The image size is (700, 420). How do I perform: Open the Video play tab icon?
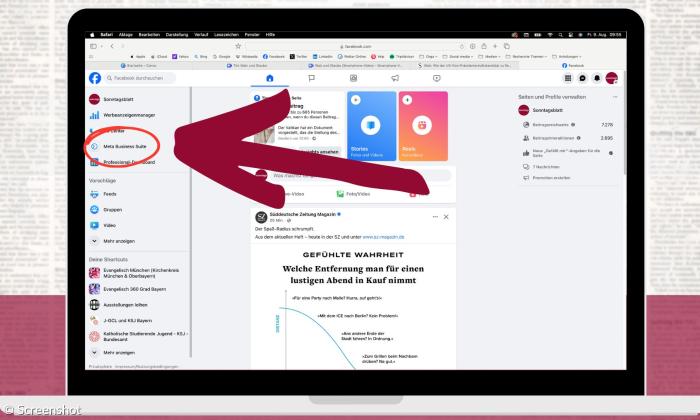(x=437, y=78)
